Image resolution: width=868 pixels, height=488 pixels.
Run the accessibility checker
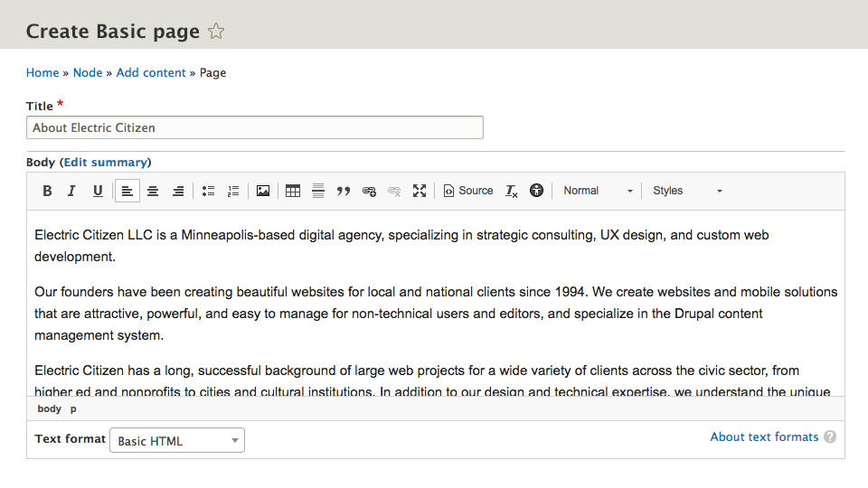(536, 191)
